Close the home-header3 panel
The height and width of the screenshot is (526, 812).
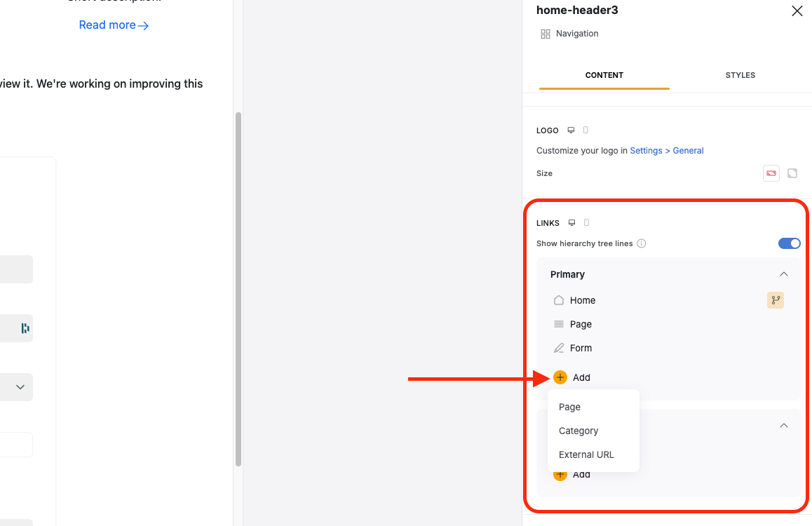797,11
